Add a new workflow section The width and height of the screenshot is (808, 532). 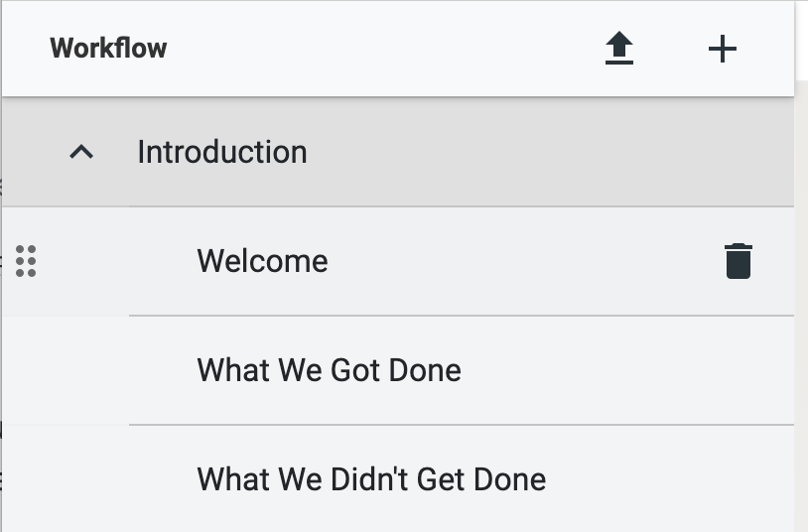(x=723, y=49)
